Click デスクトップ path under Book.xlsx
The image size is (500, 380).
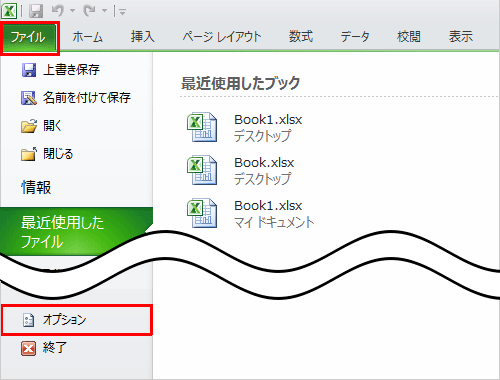tap(262, 179)
